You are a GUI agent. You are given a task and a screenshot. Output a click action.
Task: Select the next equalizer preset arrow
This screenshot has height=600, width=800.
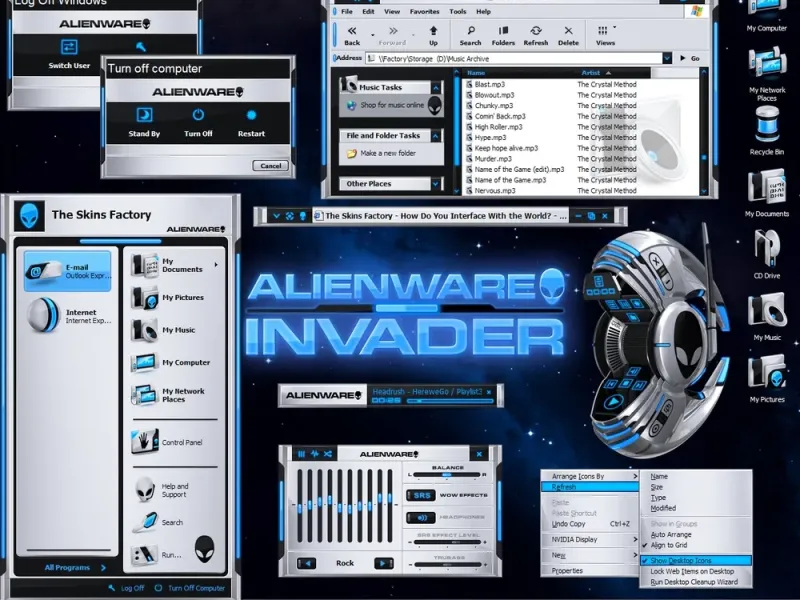coord(383,563)
